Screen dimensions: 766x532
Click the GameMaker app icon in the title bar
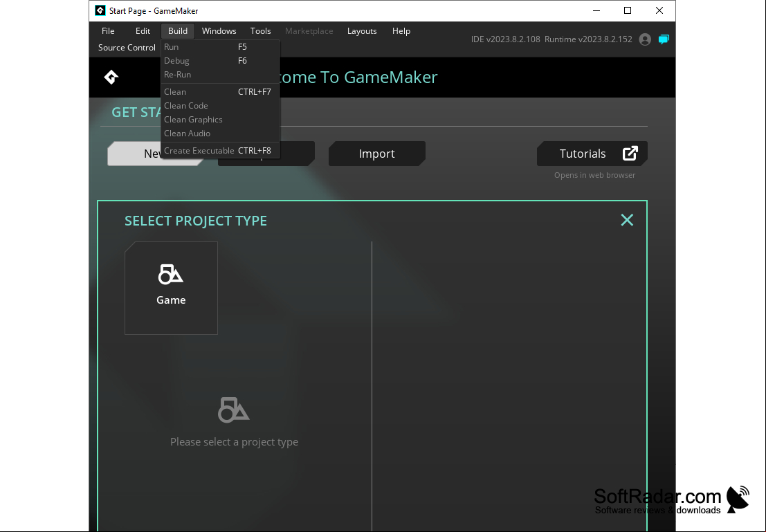pyautogui.click(x=100, y=11)
